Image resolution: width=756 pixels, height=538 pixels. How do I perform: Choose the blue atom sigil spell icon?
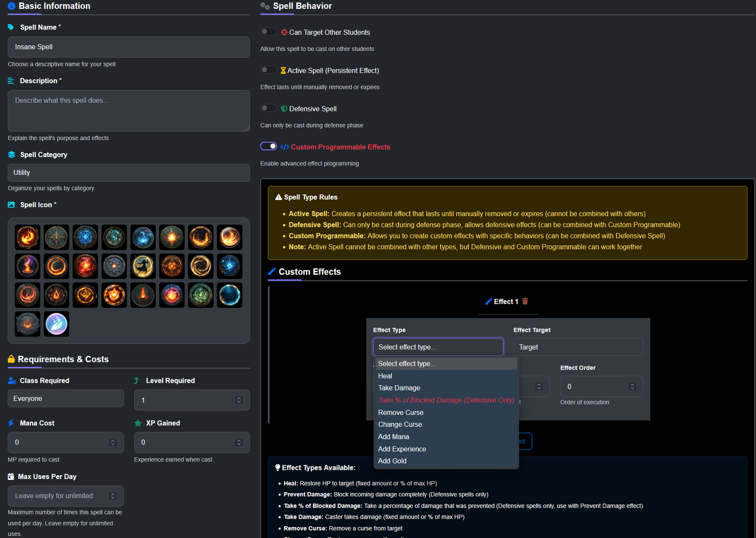point(85,237)
